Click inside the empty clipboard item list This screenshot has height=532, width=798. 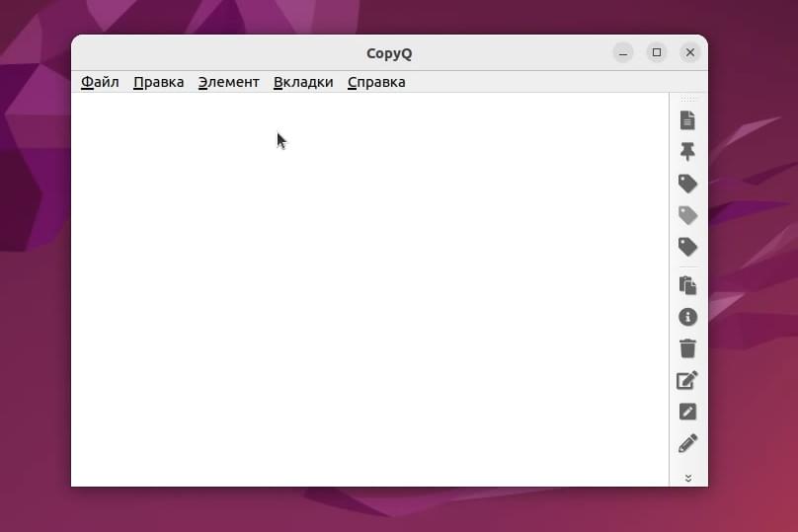pyautogui.click(x=369, y=289)
